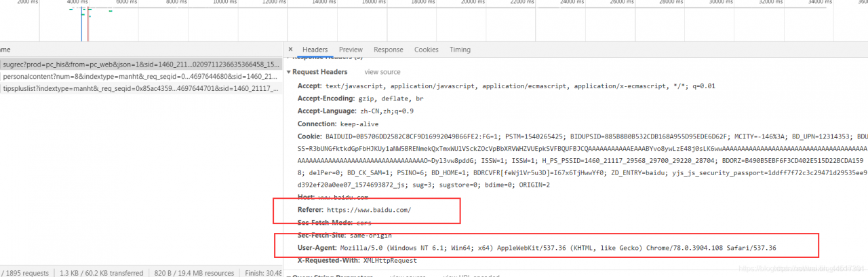Viewport: 868px width, 277px height.
Task: Click the 820 B / 19.4 MB resources status
Action: point(194,273)
